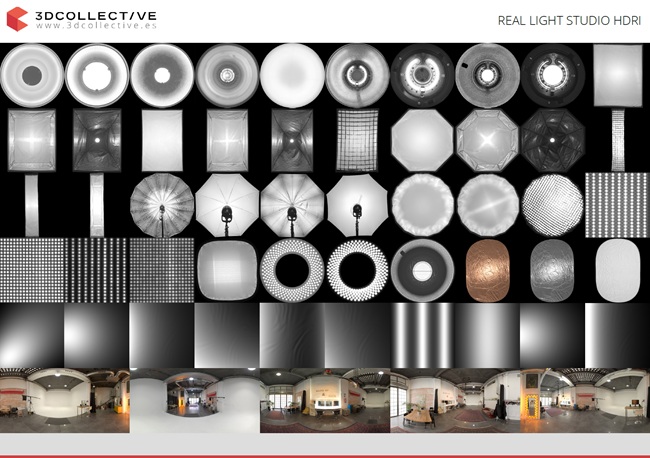
Task: Choose the plain white rectangular softbox, second row
Action: click(162, 140)
